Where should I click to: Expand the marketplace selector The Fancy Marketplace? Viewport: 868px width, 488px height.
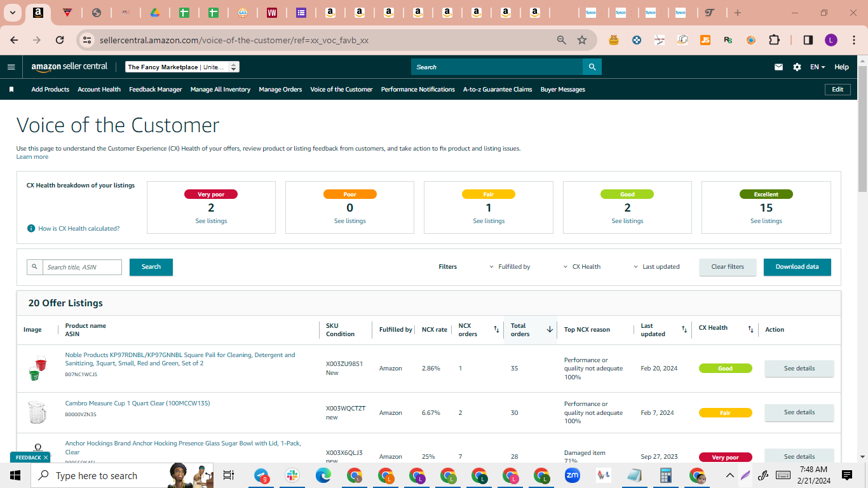(182, 67)
